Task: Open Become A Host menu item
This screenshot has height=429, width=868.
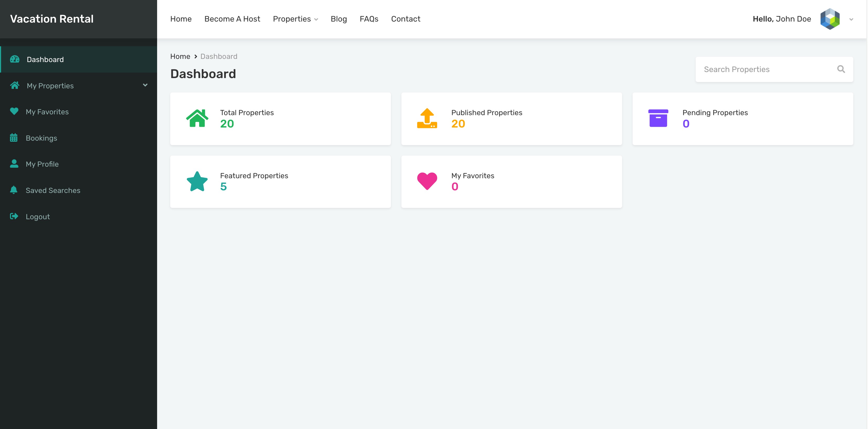Action: (232, 19)
